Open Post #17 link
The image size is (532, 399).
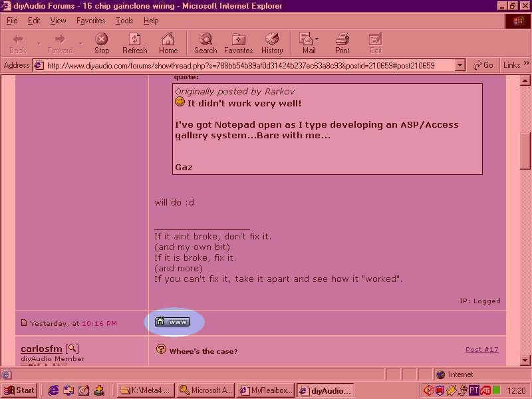481,350
